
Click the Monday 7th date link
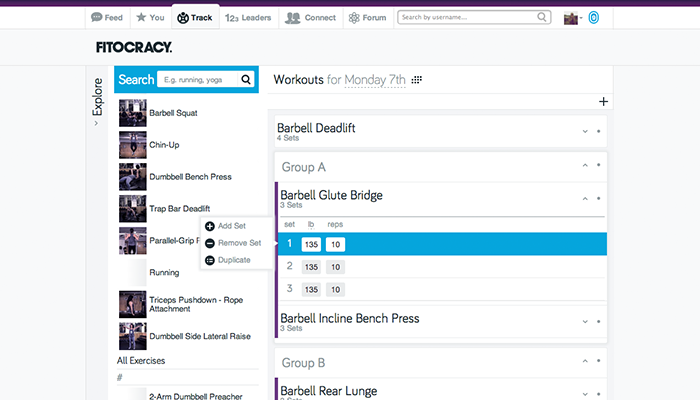(375, 80)
